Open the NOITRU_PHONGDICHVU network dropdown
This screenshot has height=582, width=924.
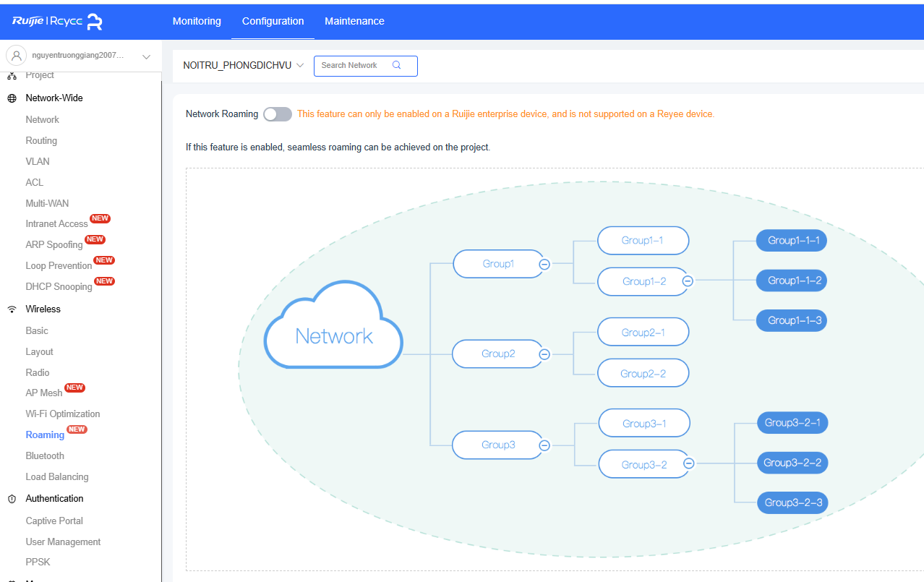243,65
